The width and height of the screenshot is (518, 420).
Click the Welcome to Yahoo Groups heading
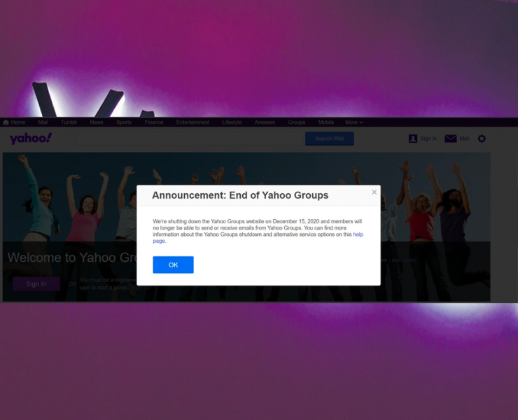pyautogui.click(x=72, y=258)
